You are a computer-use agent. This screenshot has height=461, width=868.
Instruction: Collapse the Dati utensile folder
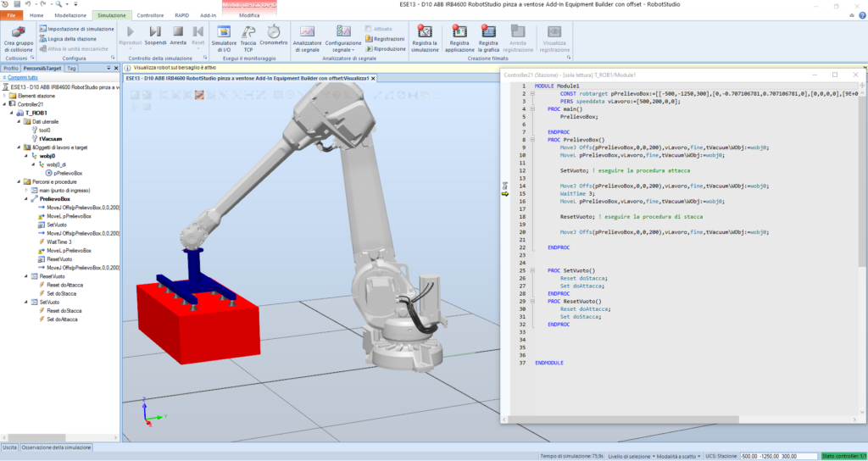pyautogui.click(x=19, y=121)
